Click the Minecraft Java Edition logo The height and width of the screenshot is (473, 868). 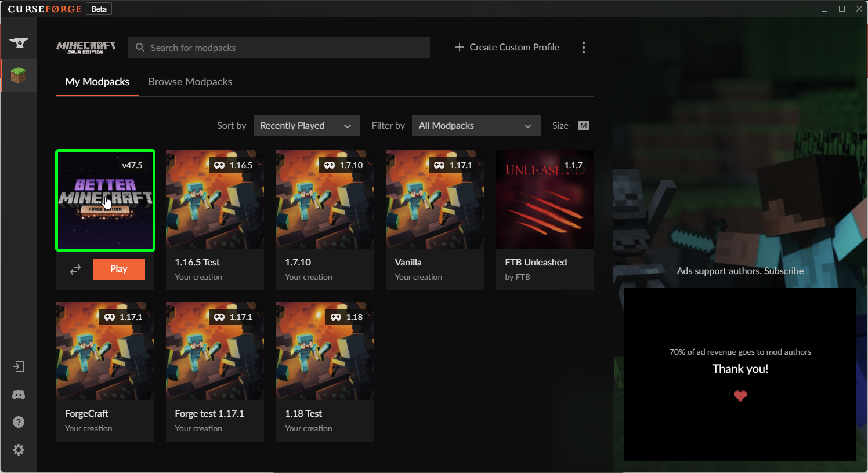click(x=86, y=48)
